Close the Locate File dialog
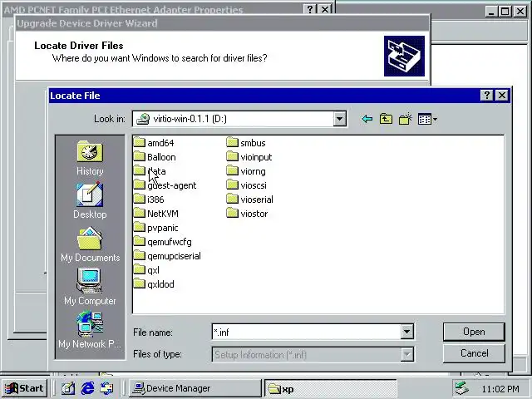The height and width of the screenshot is (399, 532). 502,96
